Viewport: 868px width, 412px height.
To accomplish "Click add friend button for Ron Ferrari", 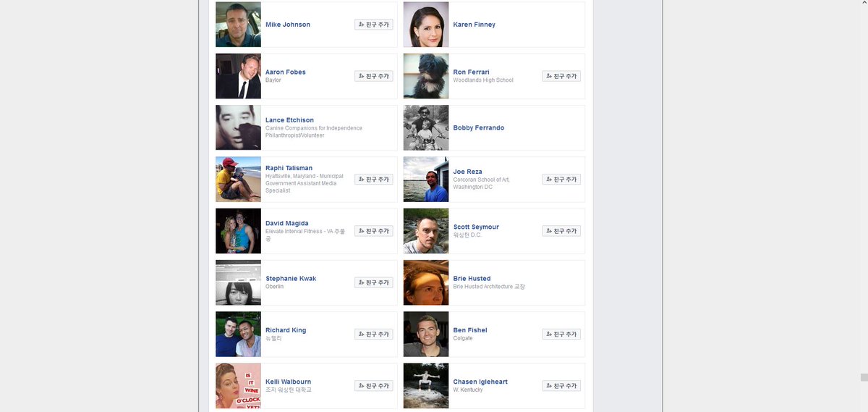I will coord(561,76).
